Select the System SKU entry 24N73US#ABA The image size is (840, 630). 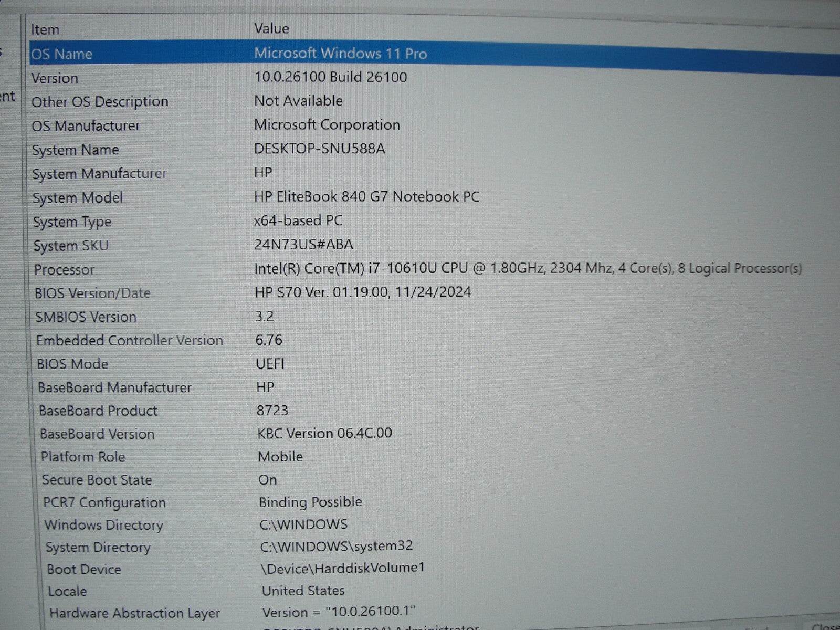pyautogui.click(x=303, y=245)
